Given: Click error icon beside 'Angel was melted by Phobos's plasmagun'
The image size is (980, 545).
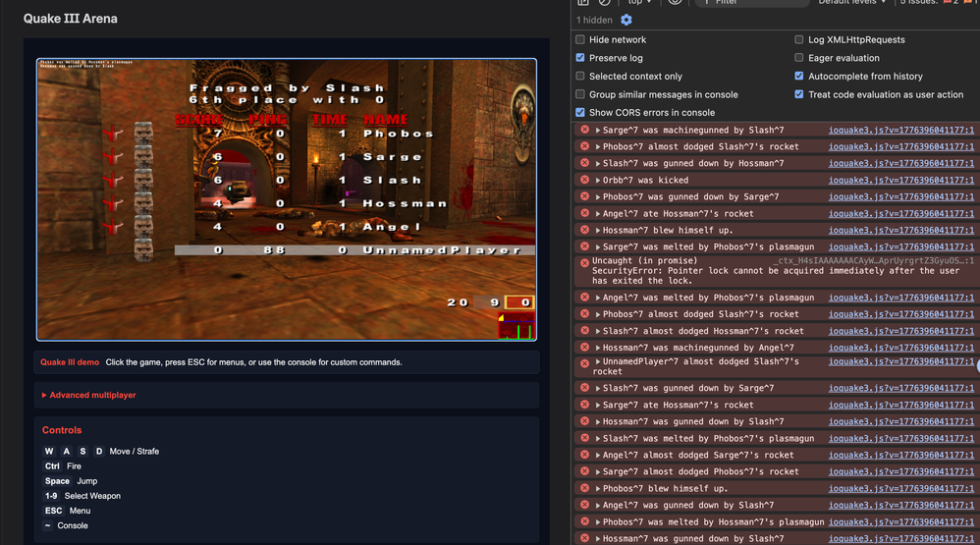Looking at the screenshot, I should (x=584, y=298).
